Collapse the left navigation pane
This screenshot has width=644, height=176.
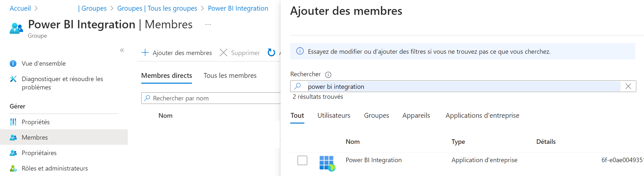tap(122, 50)
